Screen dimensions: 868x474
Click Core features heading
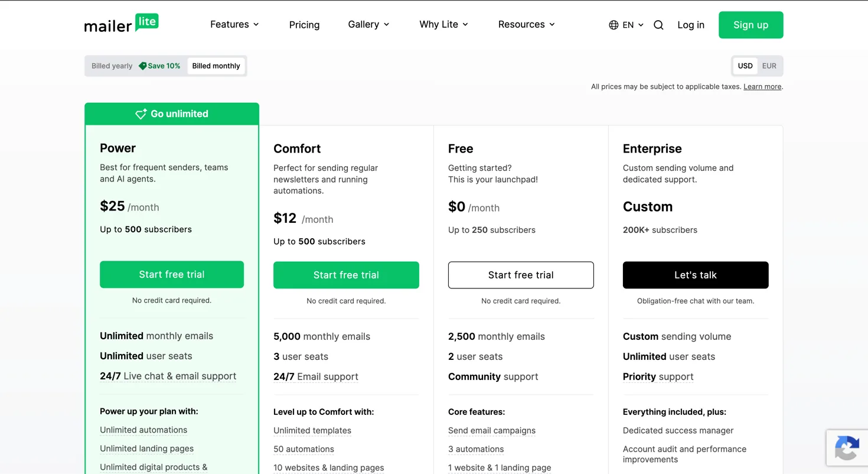click(x=477, y=412)
